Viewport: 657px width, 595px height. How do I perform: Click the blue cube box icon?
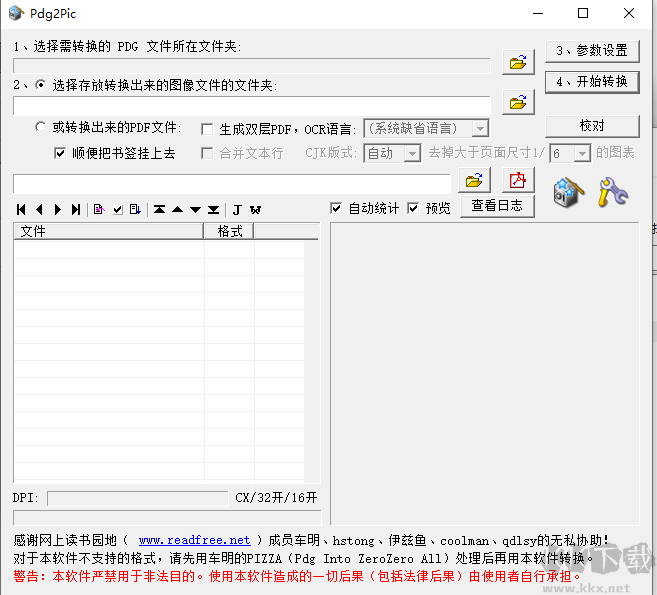point(568,192)
